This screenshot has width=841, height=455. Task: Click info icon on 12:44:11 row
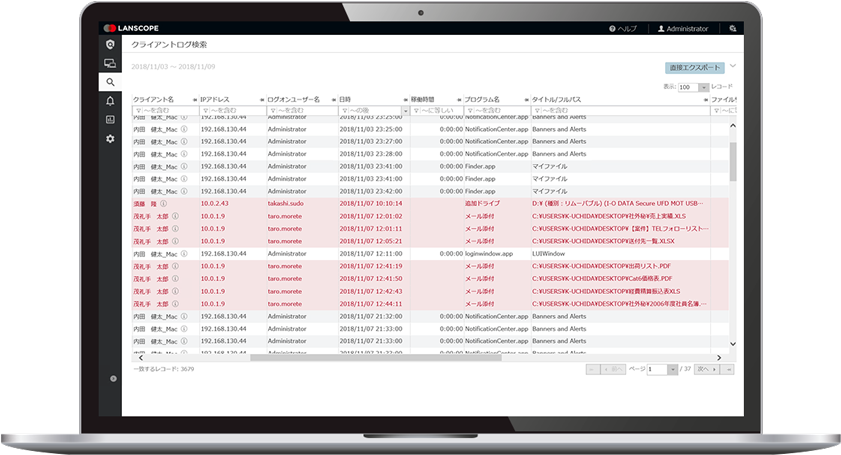(175, 304)
